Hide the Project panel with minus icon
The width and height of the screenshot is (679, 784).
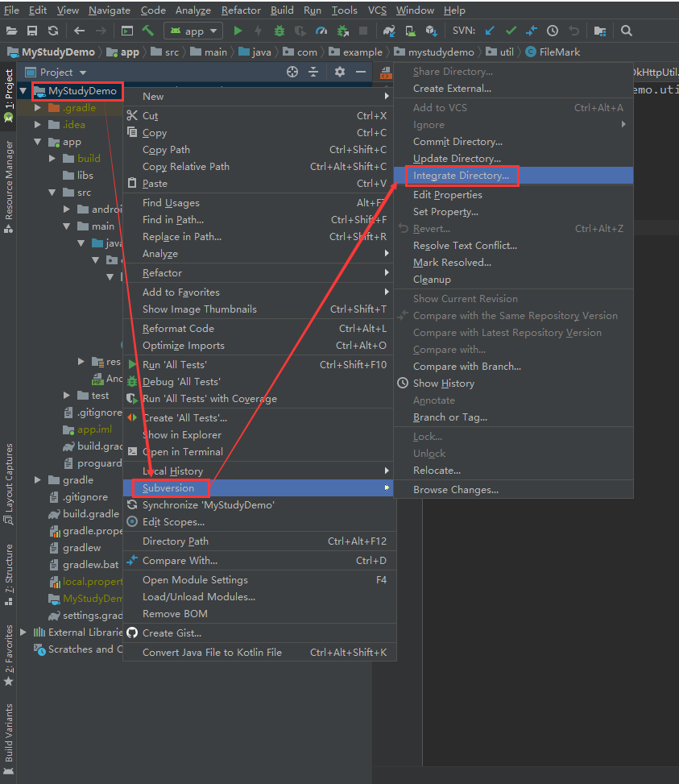click(361, 72)
